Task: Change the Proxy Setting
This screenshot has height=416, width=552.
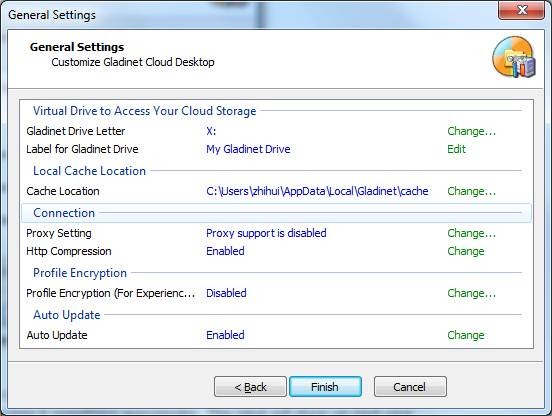Action: tap(471, 233)
